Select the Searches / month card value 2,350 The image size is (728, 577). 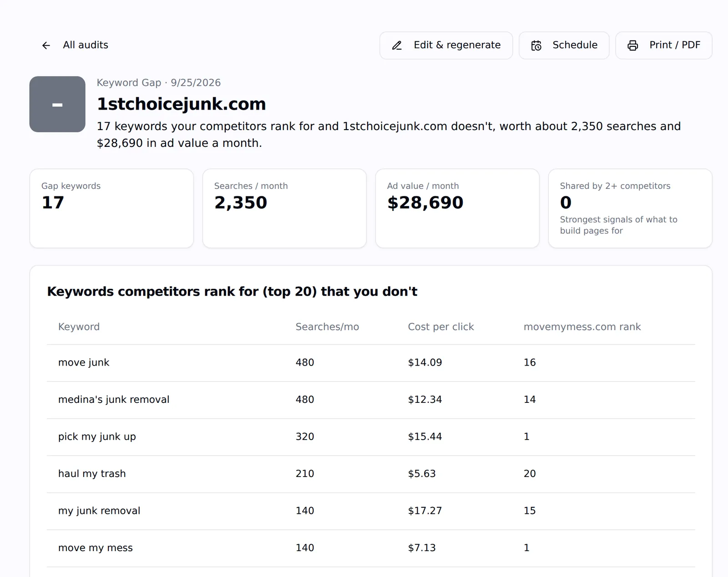coord(241,203)
